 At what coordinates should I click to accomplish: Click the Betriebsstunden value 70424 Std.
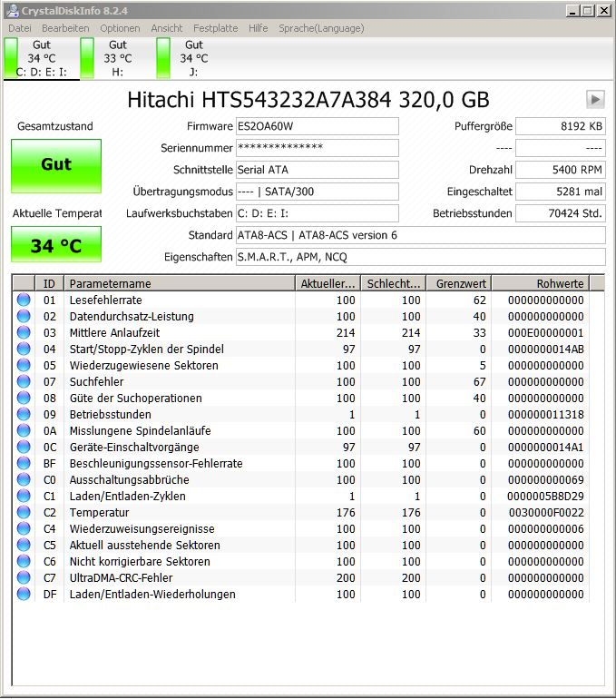click(561, 213)
